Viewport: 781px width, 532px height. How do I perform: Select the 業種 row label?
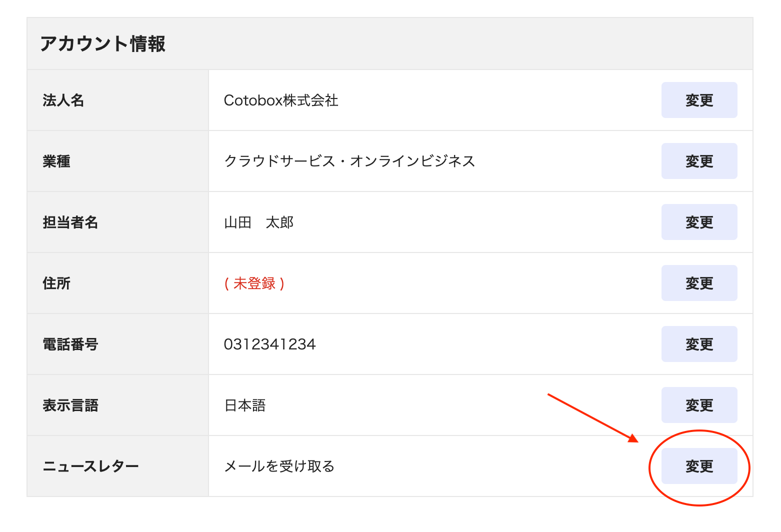[56, 161]
